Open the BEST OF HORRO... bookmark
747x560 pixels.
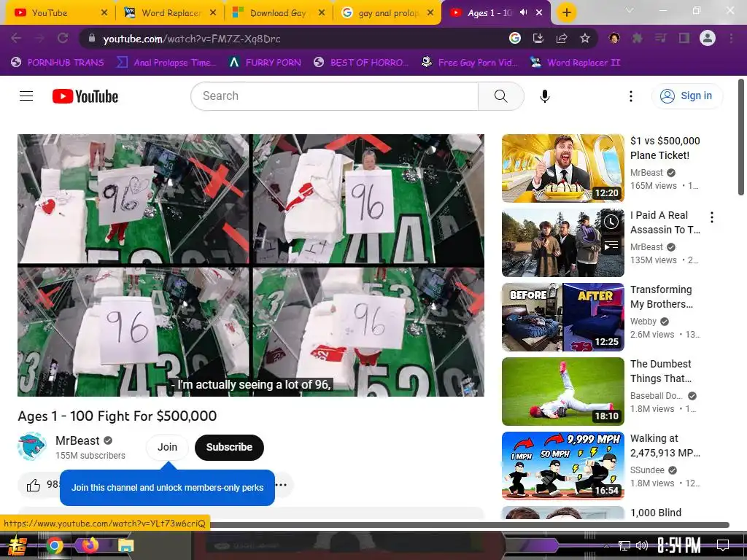361,63
